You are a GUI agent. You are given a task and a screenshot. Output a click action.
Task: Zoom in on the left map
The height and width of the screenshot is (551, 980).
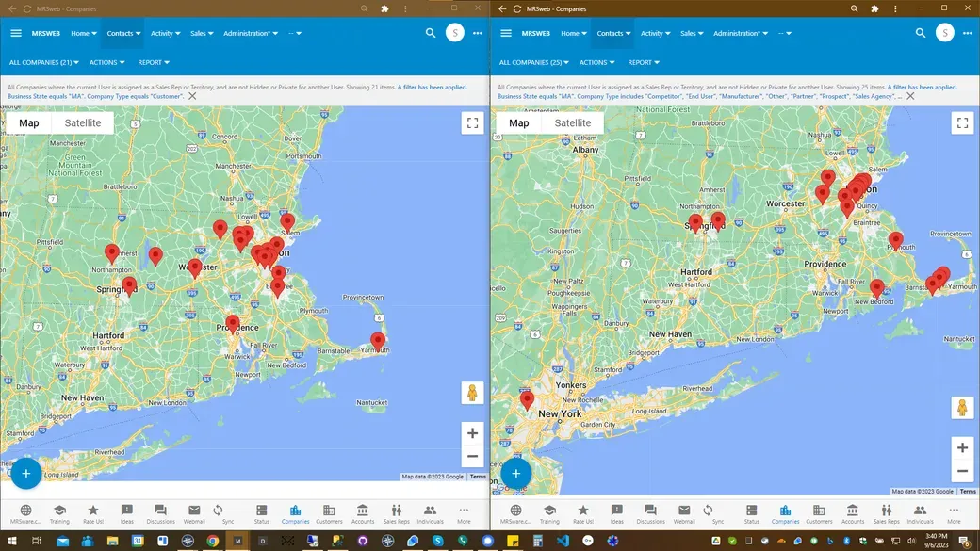pyautogui.click(x=472, y=433)
